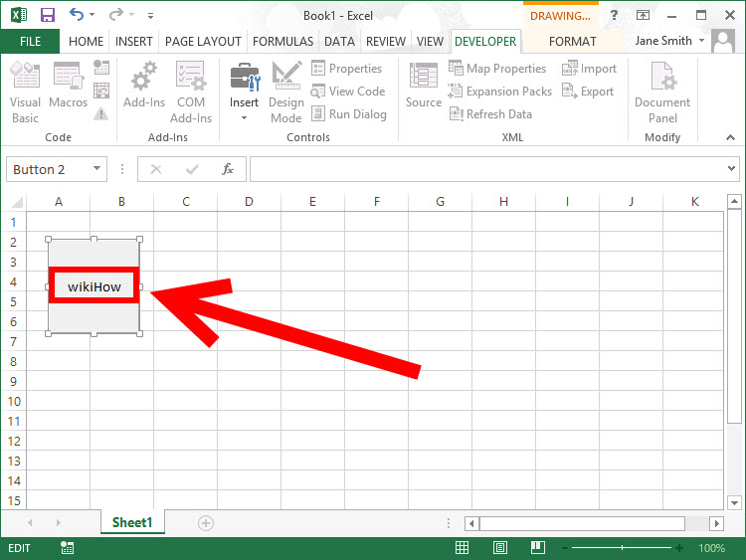Open the Add-Ins gear button
746x560 pixels.
[143, 85]
